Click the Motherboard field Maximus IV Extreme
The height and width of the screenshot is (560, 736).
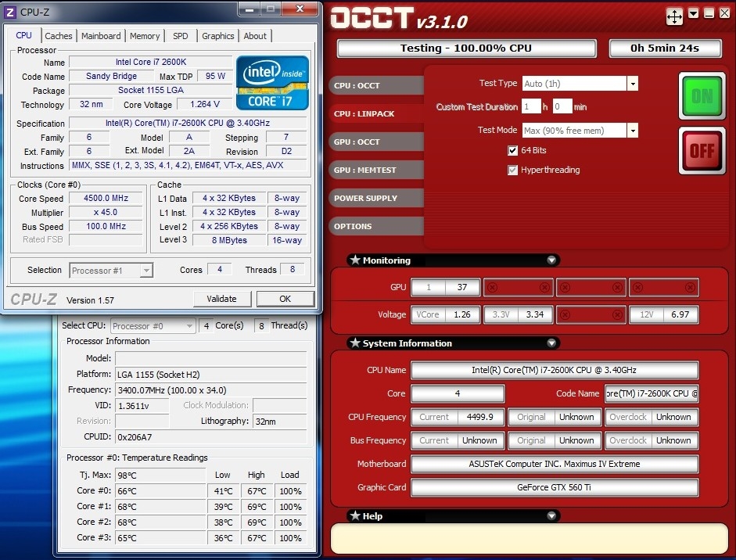(x=555, y=464)
